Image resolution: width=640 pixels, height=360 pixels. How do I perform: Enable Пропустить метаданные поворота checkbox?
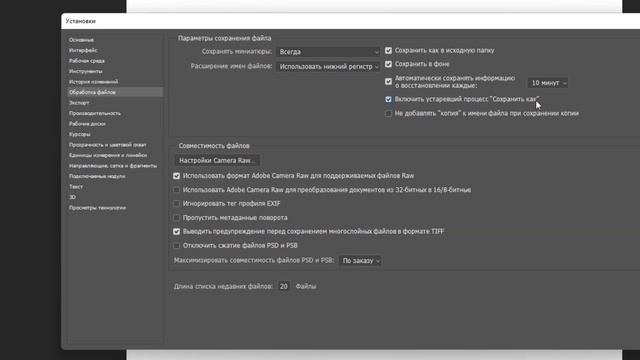tap(176, 218)
